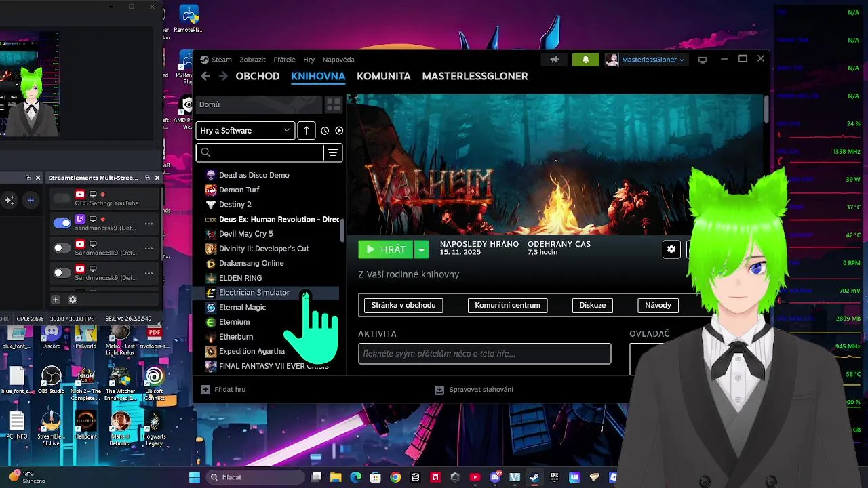Viewport: 868px width, 488px height.
Task: Click blue plus button in OBS dock
Action: (31, 200)
